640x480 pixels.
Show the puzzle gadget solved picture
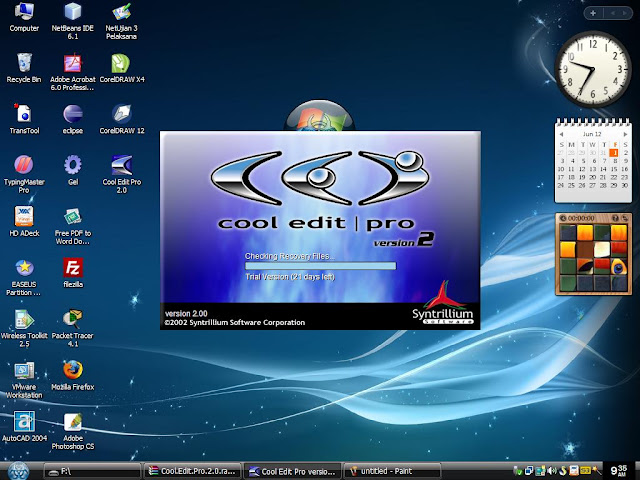(x=616, y=218)
